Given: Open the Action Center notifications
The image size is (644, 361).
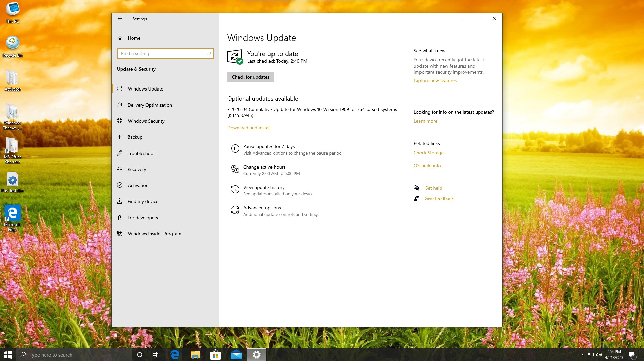Looking at the screenshot, I should [632, 355].
